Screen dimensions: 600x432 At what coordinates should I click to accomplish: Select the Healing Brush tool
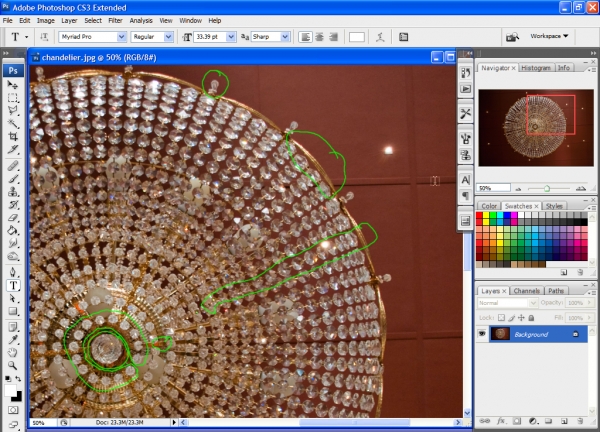click(13, 166)
